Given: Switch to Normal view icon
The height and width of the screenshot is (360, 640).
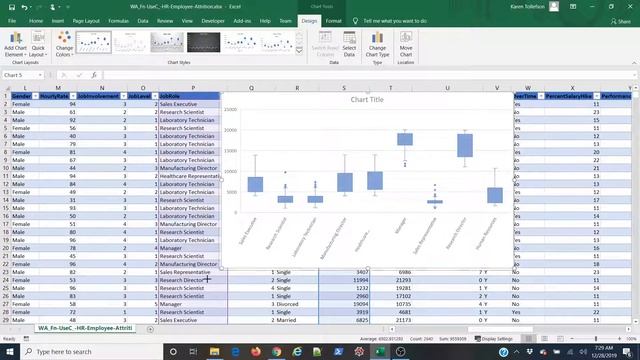Looking at the screenshot, I should [x=529, y=339].
